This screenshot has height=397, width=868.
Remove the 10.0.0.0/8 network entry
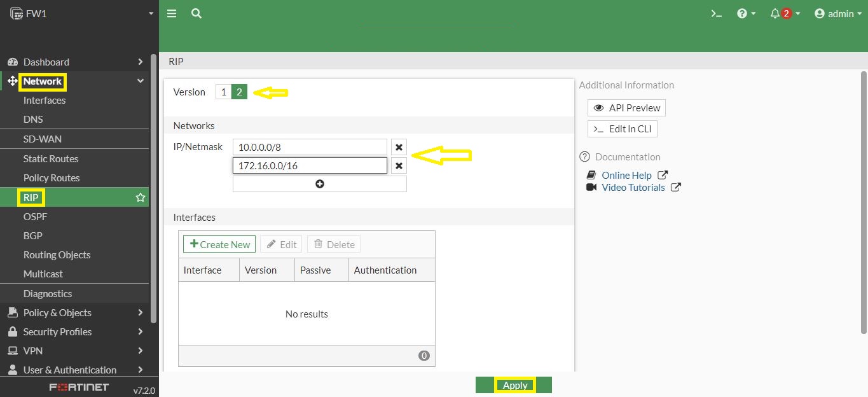[399, 147]
